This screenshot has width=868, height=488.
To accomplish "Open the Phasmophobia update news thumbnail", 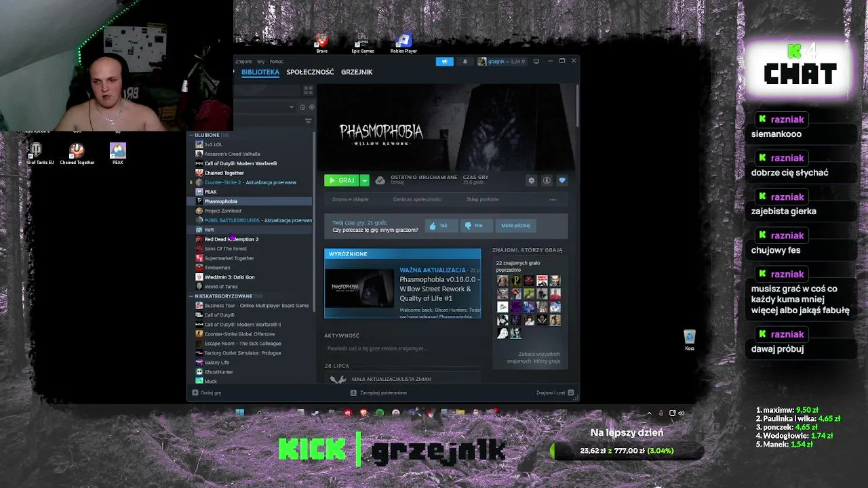I will coord(359,287).
